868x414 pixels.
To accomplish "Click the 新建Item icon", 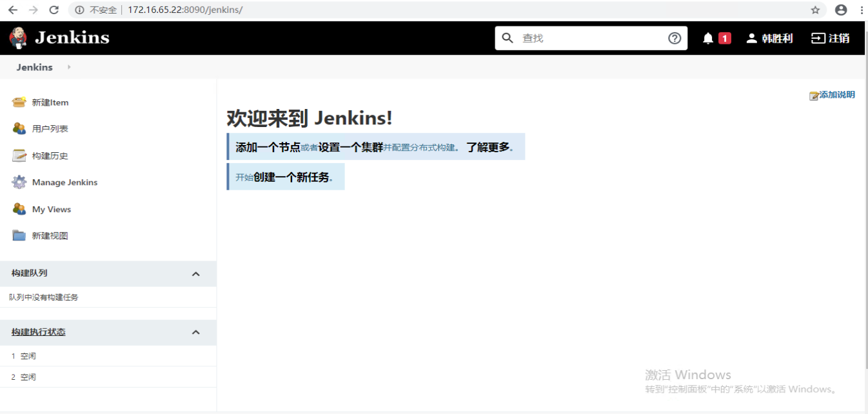I will click(19, 102).
